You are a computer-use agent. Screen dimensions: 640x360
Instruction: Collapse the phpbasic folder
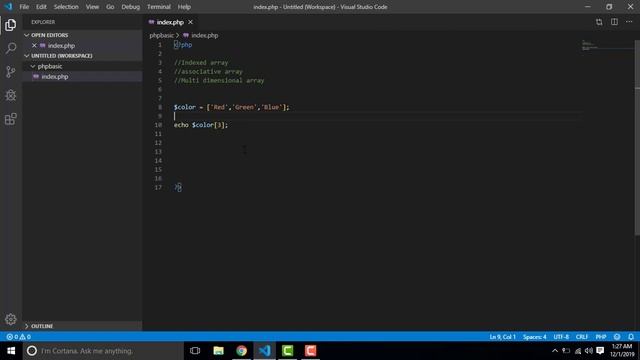33,66
